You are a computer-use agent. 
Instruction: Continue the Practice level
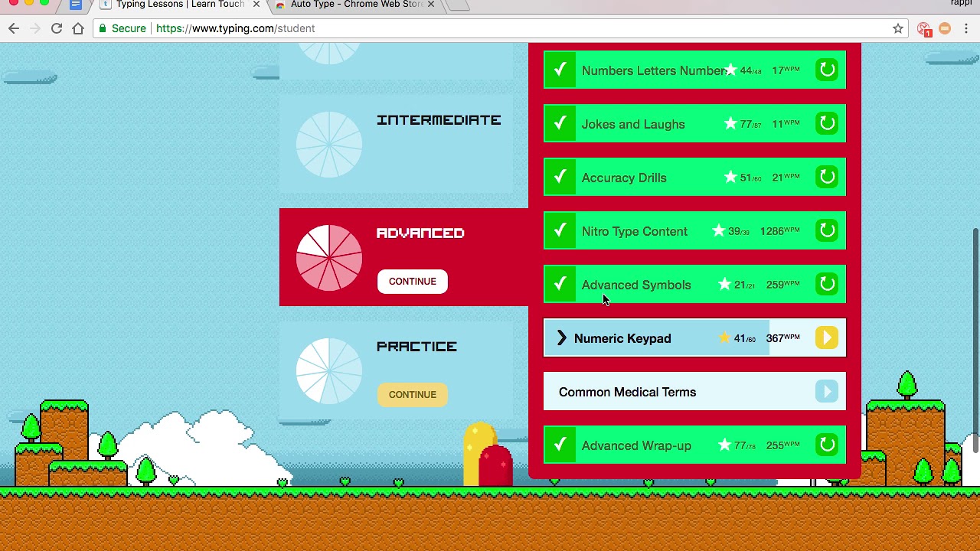coord(412,395)
